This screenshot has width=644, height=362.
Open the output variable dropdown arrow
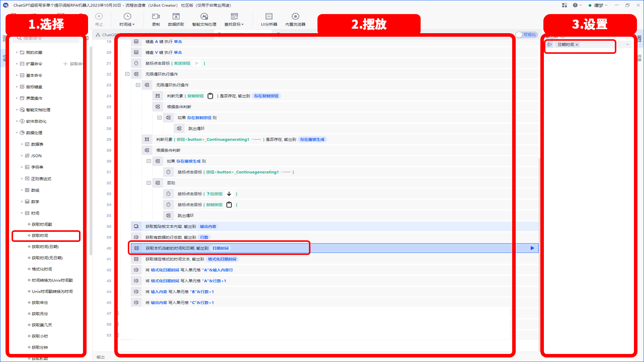click(627, 45)
